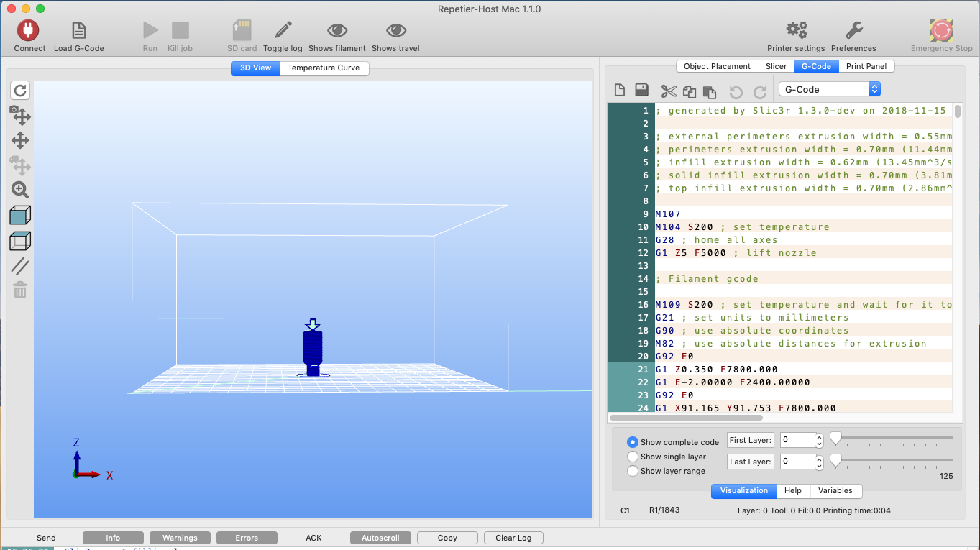Copy selection in G-Code editor toolbar
980x550 pixels.
pos(690,91)
